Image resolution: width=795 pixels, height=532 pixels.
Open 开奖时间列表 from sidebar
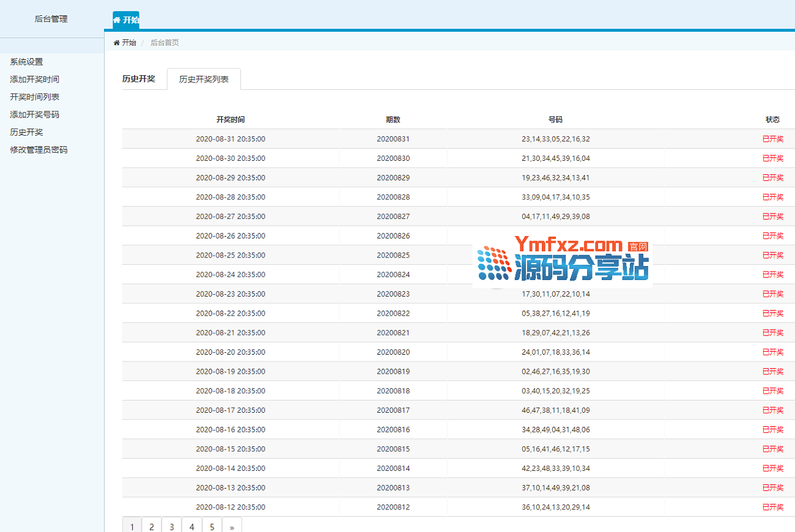pyautogui.click(x=34, y=97)
